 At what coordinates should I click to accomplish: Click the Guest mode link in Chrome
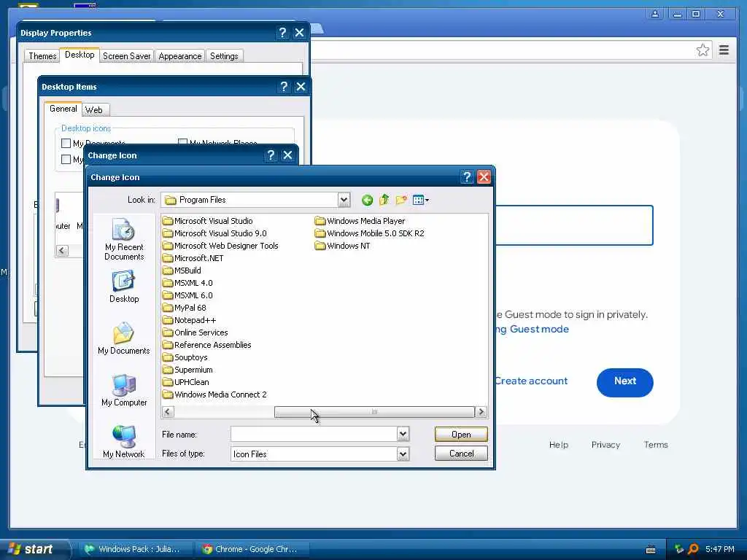pyautogui.click(x=532, y=329)
